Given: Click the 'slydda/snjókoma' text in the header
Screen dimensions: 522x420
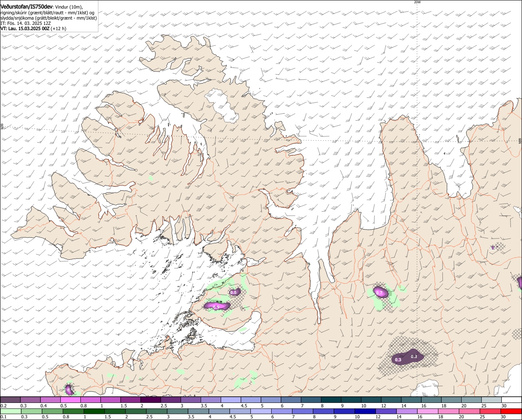Looking at the screenshot, I should pos(18,18).
